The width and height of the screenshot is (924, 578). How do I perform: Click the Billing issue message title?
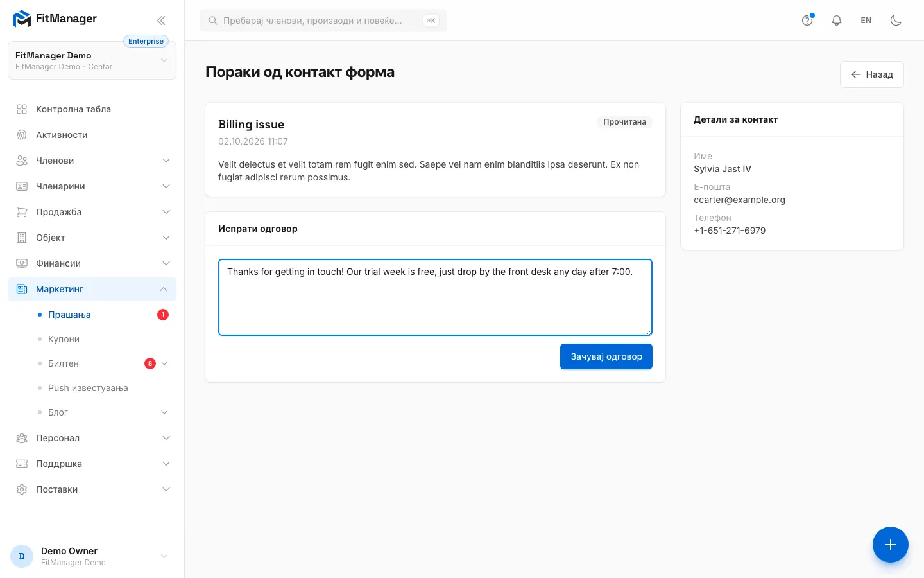(251, 125)
